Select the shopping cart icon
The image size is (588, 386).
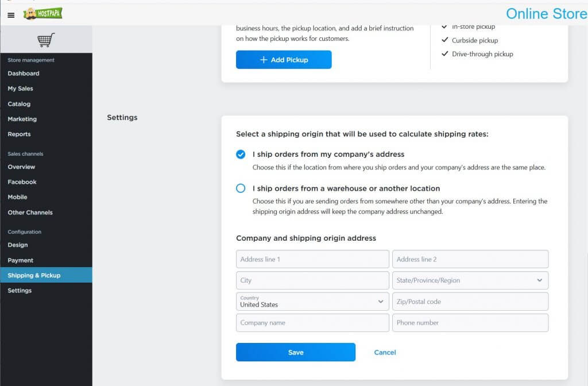(47, 38)
